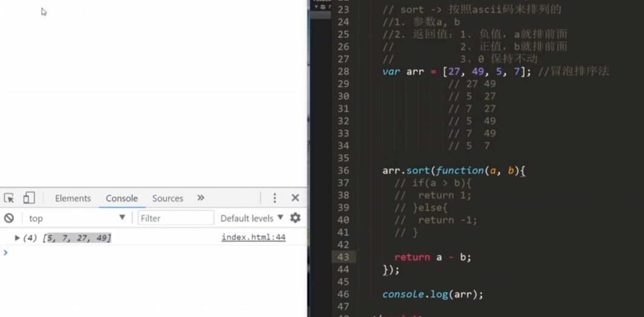Show more DevTools tabs chevron
Image resolution: width=644 pixels, height=317 pixels.
click(201, 198)
